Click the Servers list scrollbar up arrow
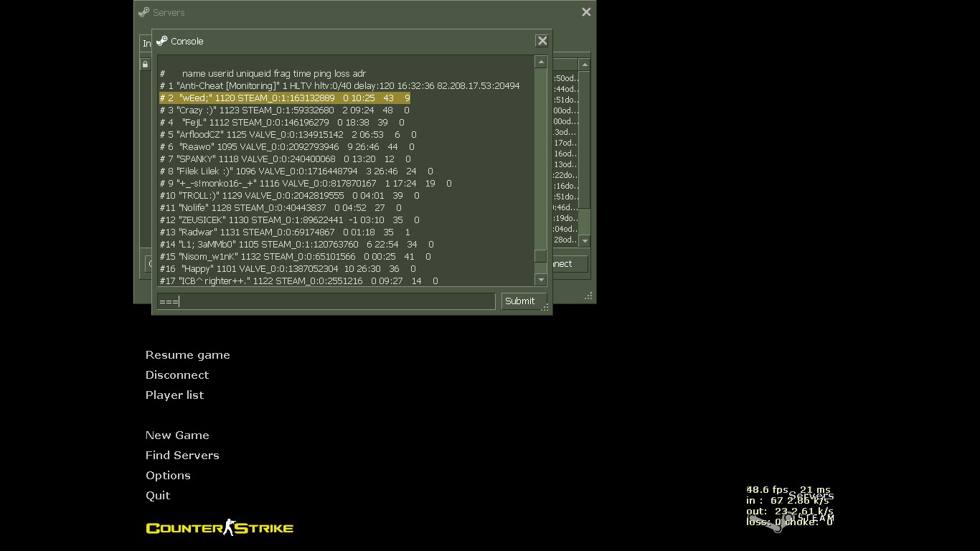This screenshot has height=551, width=980. (x=585, y=65)
